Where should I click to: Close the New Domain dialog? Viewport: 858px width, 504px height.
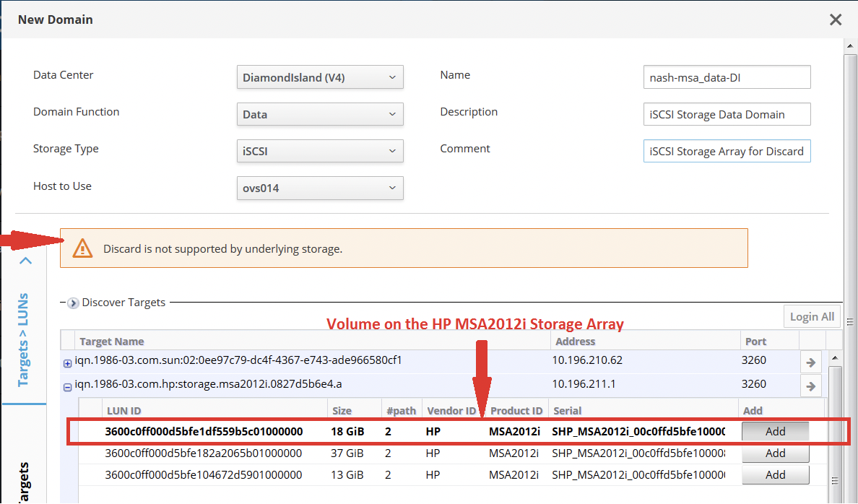tap(836, 20)
